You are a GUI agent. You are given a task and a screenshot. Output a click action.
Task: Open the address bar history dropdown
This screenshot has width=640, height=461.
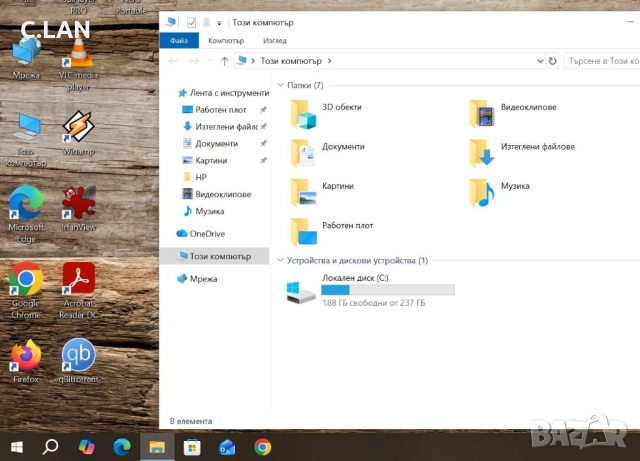click(540, 61)
